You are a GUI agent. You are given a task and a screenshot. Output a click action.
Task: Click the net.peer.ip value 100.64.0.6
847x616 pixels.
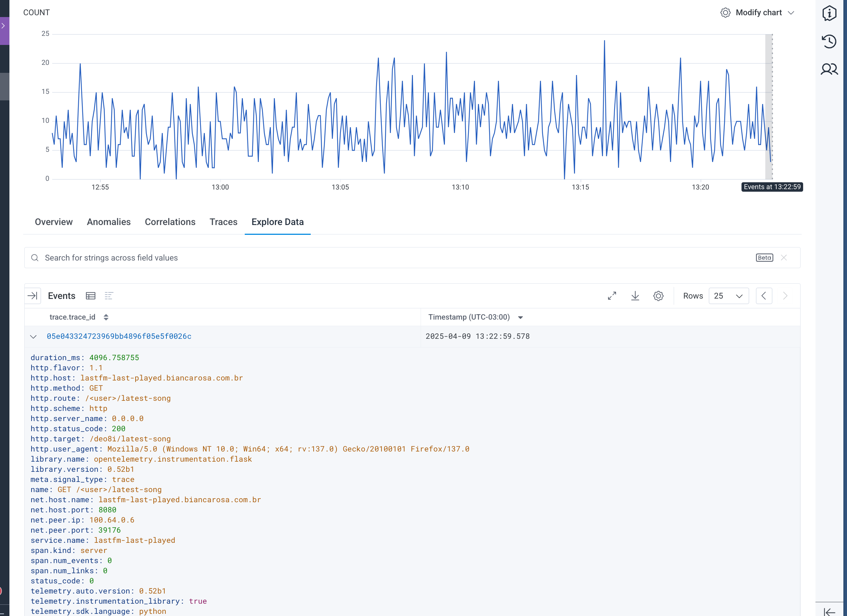point(112,520)
